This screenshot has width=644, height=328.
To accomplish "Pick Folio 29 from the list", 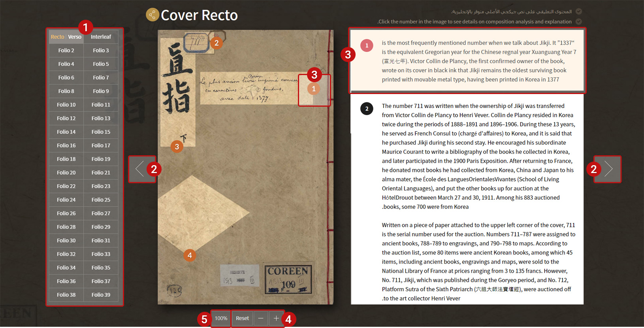I will [x=101, y=227].
